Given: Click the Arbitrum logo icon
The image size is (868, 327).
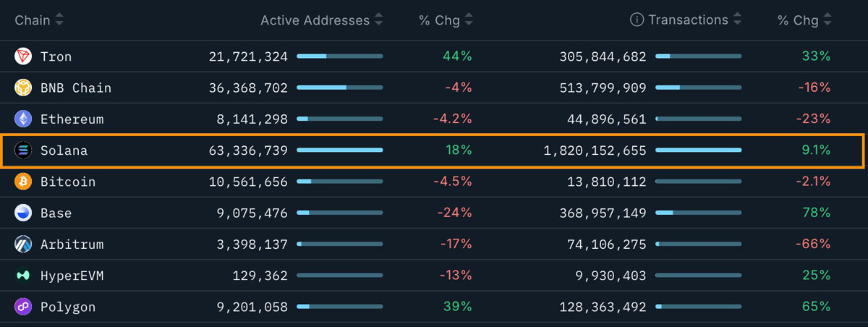Looking at the screenshot, I should point(23,245).
